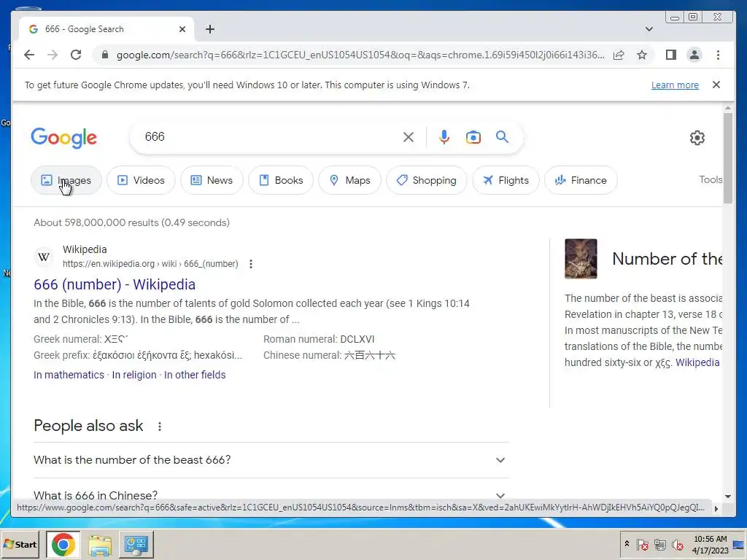Screen dimensions: 747x560
Task: Click the 'Roman numeral: DCLXVI' text
Action: click(319, 339)
